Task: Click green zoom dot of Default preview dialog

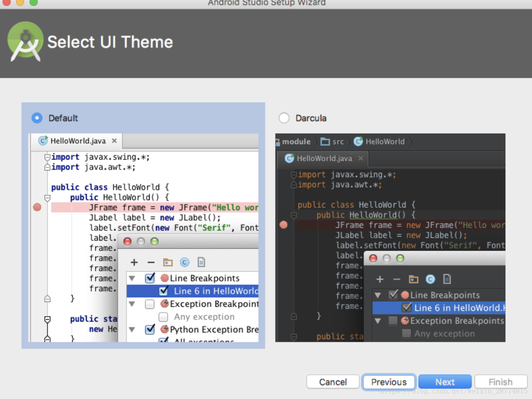Action: click(x=154, y=241)
